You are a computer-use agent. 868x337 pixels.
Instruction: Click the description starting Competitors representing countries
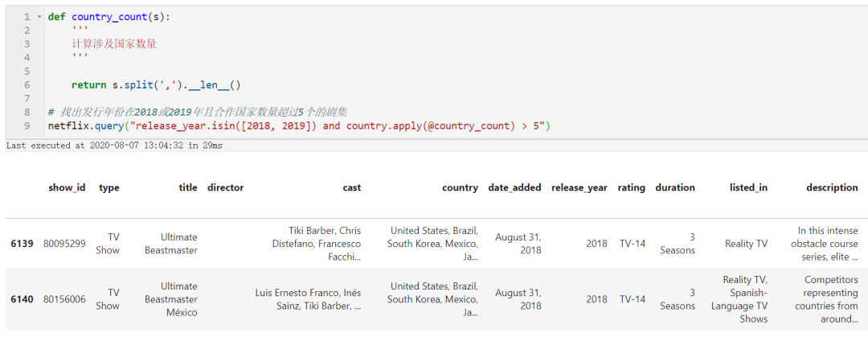(x=826, y=299)
